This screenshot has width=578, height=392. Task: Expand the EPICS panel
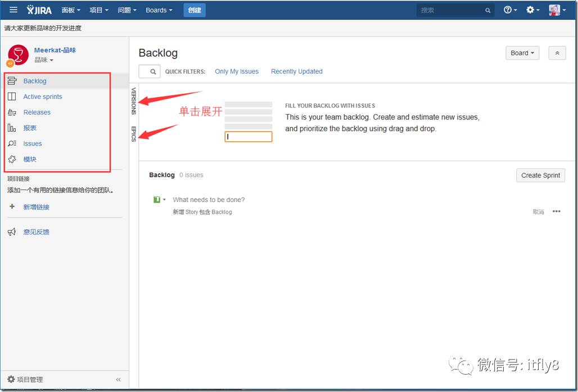(x=134, y=134)
